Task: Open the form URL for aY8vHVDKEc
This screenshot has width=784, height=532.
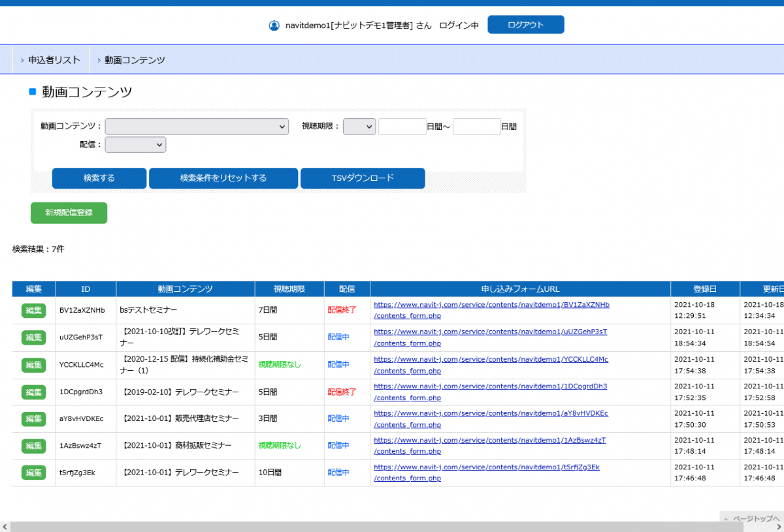Action: point(491,413)
